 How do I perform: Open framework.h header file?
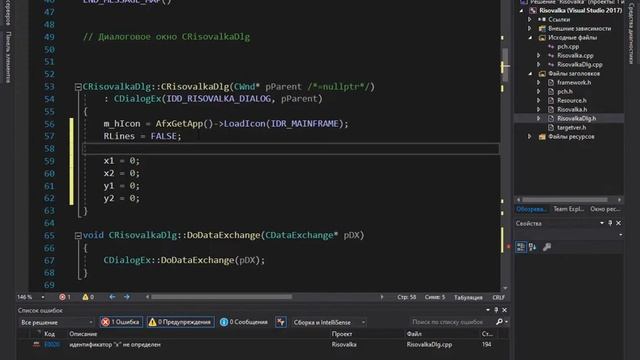tap(574, 82)
